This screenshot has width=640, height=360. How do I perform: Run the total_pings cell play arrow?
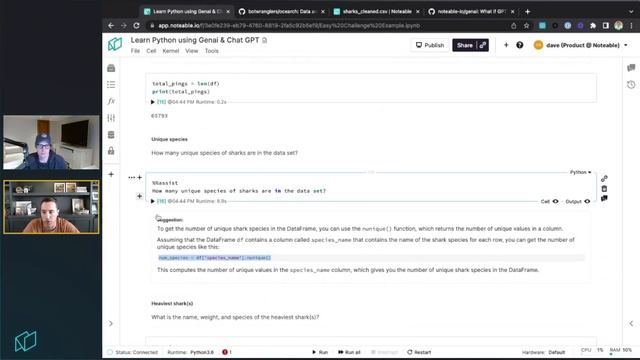(x=153, y=102)
